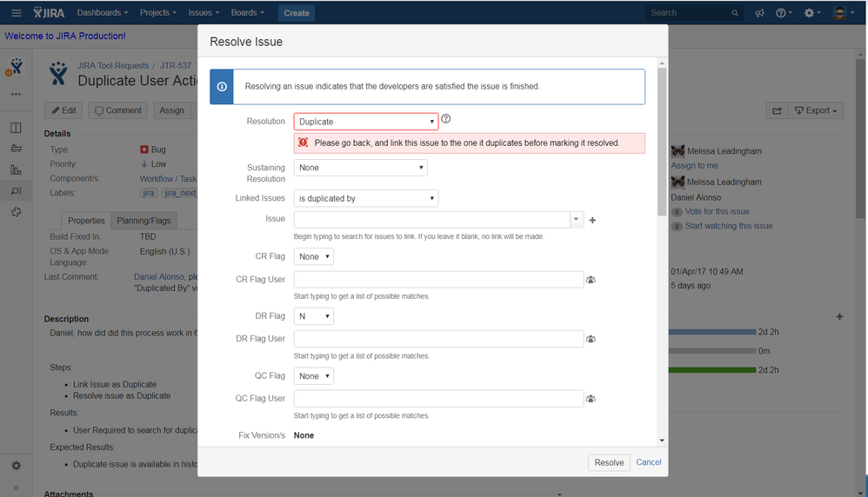The image size is (868, 497).
Task: Click the Comment button
Action: pyautogui.click(x=118, y=110)
